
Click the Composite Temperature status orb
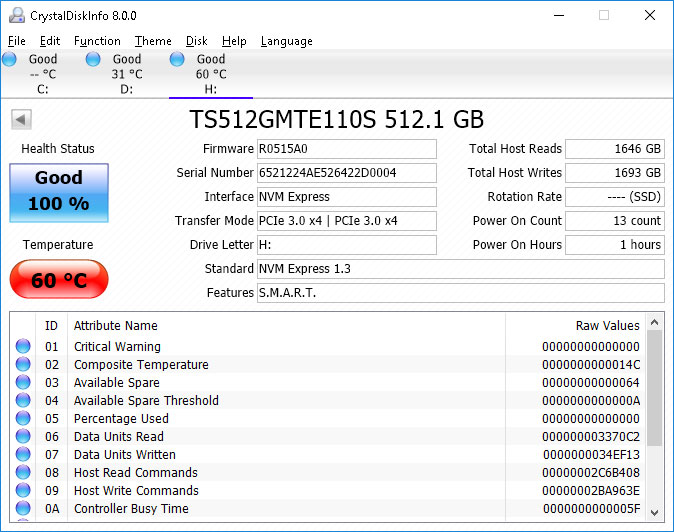point(23,365)
